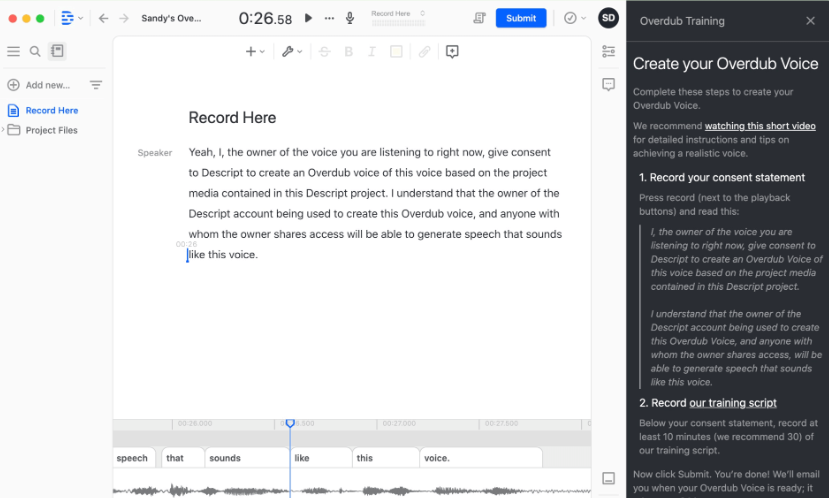Viewport: 829px width, 498px height.
Task: Pick the highlight color swatch
Action: click(x=396, y=51)
